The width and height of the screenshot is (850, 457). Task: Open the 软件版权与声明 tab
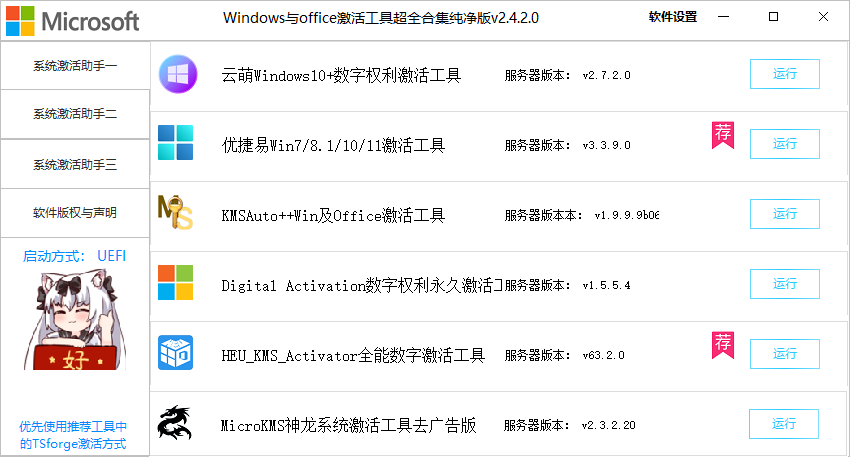pyautogui.click(x=75, y=212)
